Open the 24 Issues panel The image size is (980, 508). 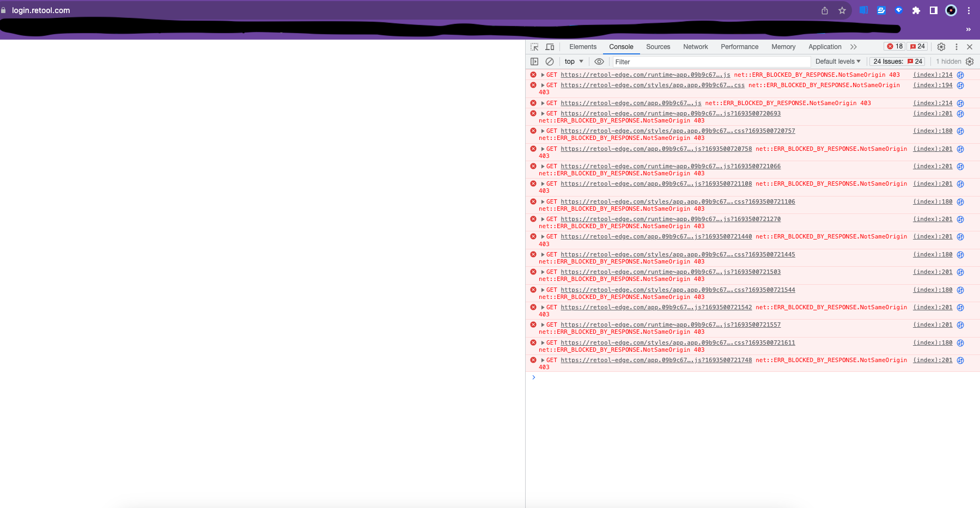[897, 62]
